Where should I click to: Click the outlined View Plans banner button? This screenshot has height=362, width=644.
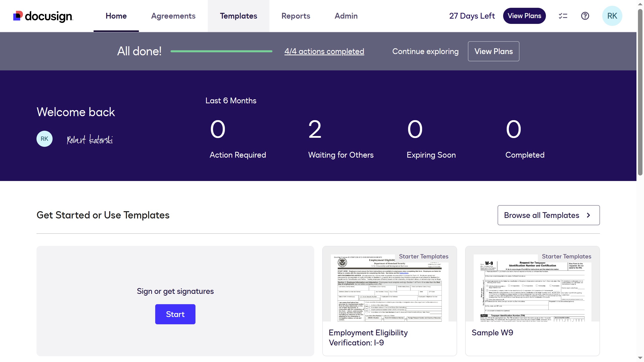pyautogui.click(x=494, y=51)
